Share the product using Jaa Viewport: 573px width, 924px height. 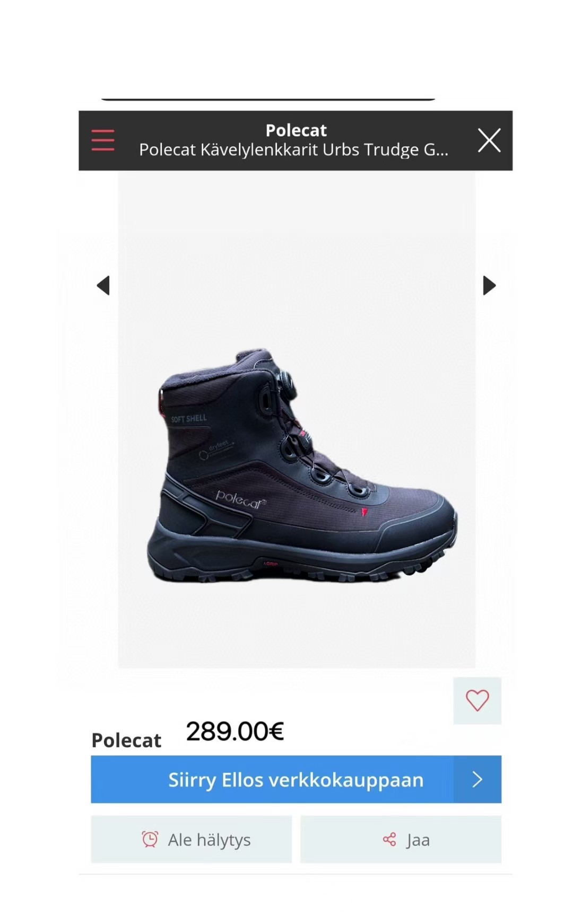click(x=401, y=839)
